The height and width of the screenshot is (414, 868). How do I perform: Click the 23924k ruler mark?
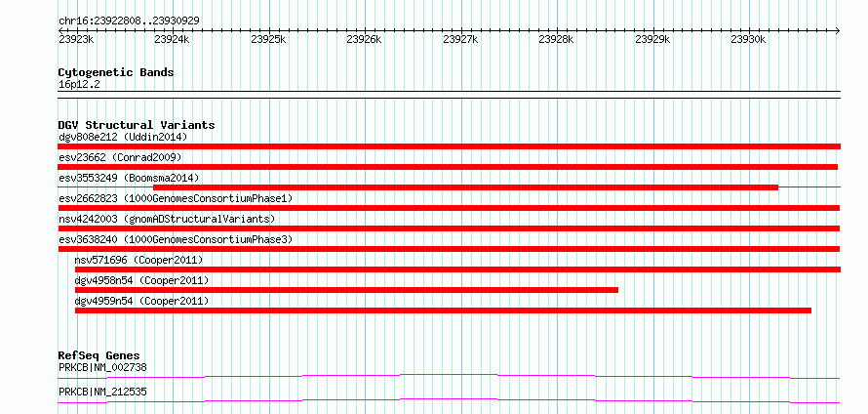tap(173, 39)
